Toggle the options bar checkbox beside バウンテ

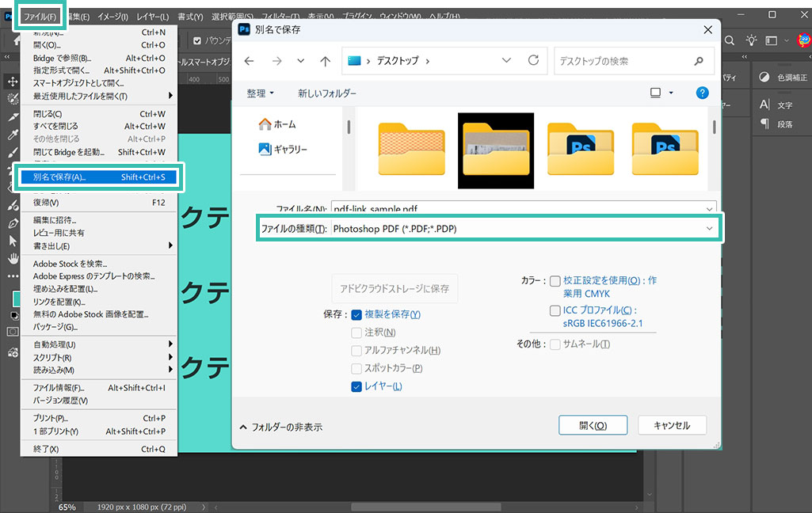pyautogui.click(x=197, y=40)
